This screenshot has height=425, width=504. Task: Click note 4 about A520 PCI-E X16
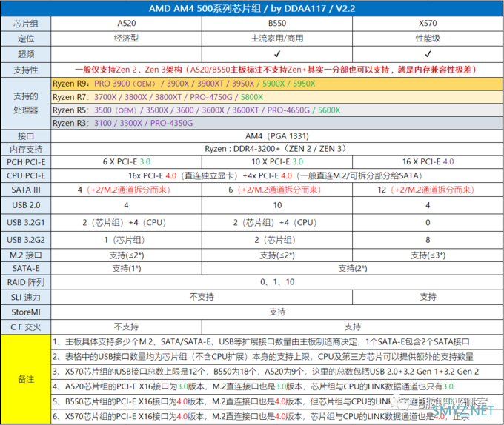click(276, 386)
